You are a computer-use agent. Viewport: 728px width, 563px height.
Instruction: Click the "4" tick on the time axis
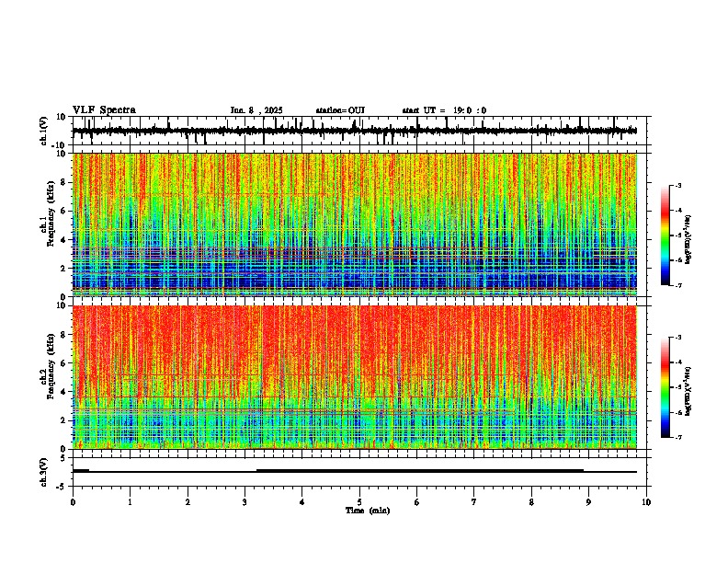pyautogui.click(x=301, y=502)
